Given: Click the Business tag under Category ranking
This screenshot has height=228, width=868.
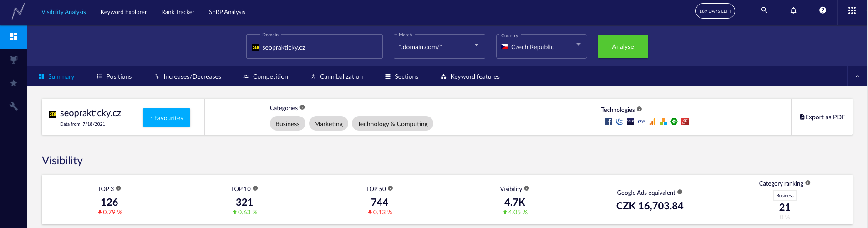Looking at the screenshot, I should click(x=785, y=196).
